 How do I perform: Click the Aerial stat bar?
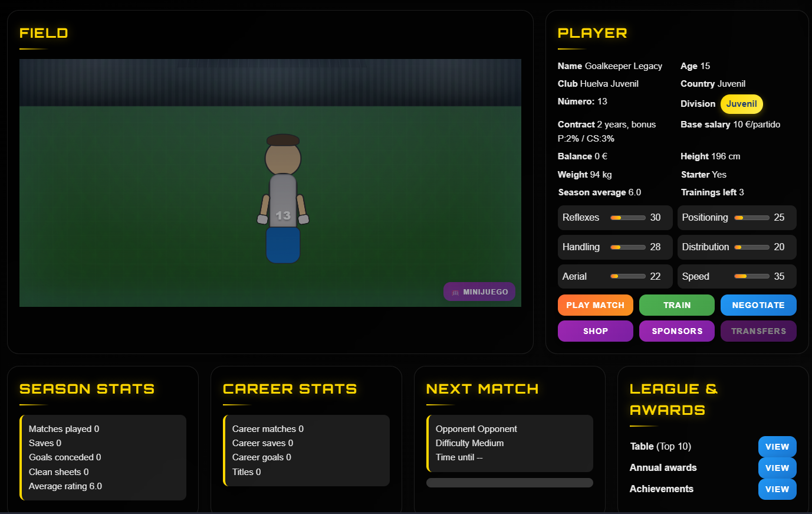click(x=627, y=276)
